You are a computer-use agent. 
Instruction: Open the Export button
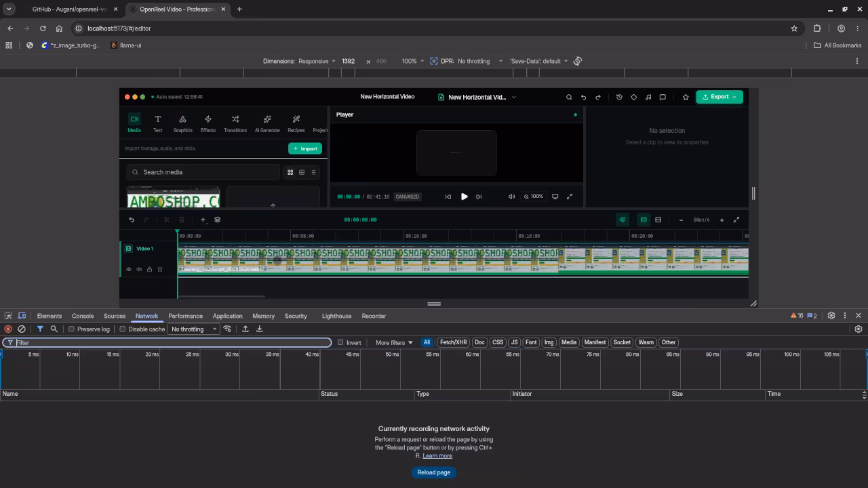(x=719, y=97)
